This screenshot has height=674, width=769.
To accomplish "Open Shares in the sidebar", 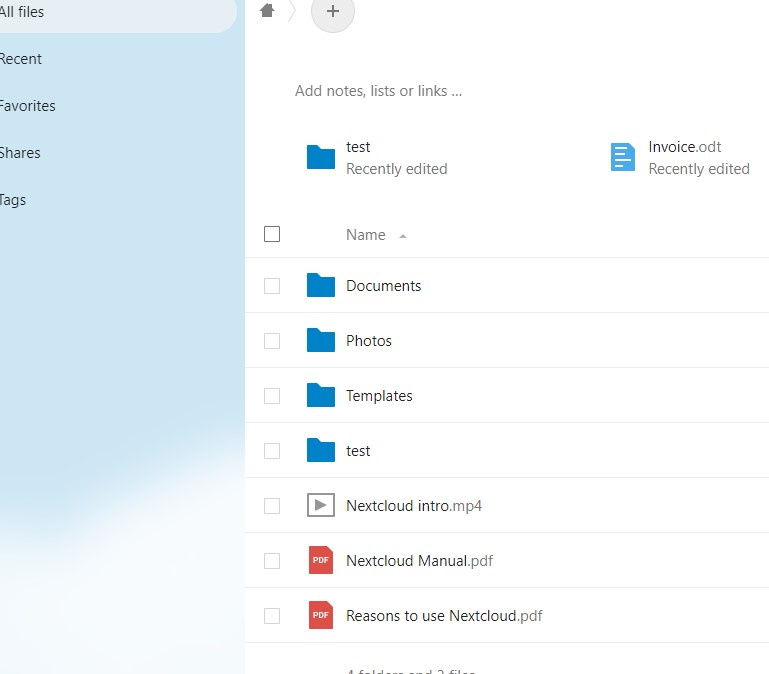I will 20,153.
